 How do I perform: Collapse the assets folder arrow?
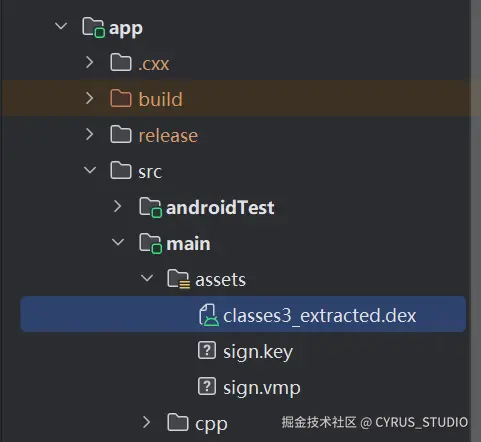pyautogui.click(x=147, y=278)
